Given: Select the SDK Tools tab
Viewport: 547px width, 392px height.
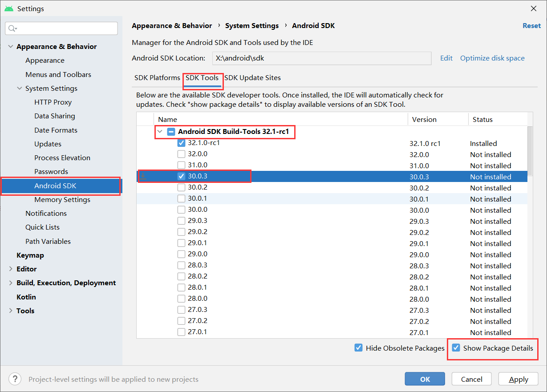Looking at the screenshot, I should tap(202, 77).
